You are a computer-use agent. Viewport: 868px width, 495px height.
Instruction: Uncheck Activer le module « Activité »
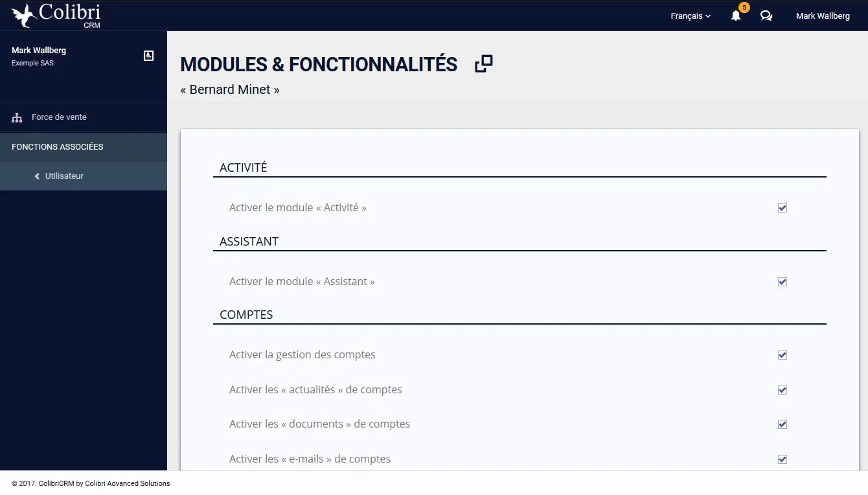782,208
